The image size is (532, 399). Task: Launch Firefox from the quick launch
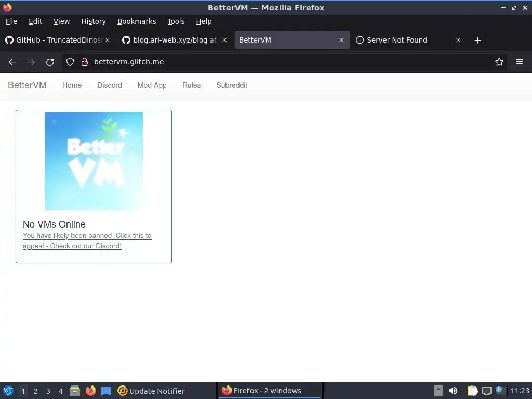90,391
